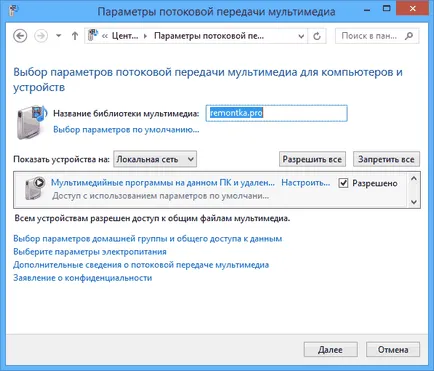The image size is (434, 371).
Task: Click the magnifier search icon
Action: (409, 36)
